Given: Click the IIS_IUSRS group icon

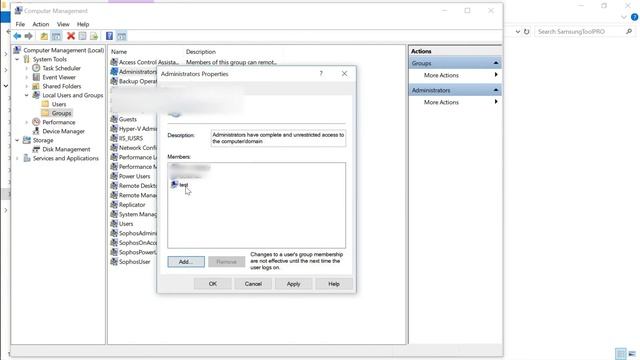Looking at the screenshot, I should tap(114, 138).
